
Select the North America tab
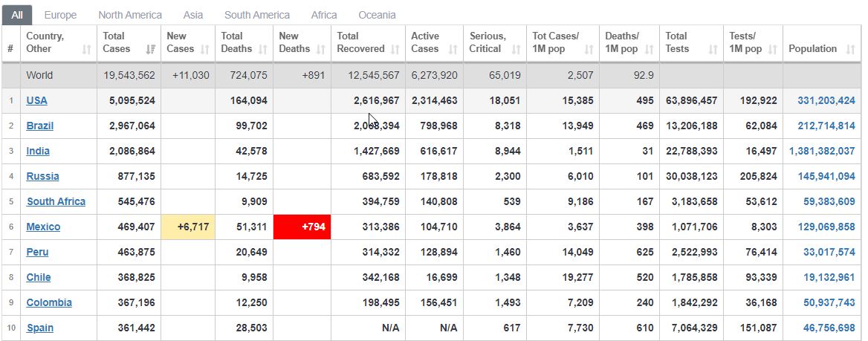click(130, 15)
